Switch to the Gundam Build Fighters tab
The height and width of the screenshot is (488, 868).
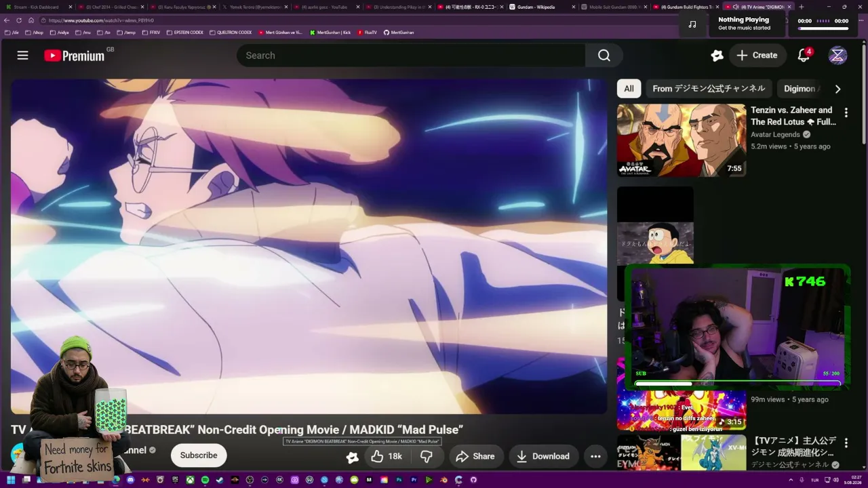(684, 7)
